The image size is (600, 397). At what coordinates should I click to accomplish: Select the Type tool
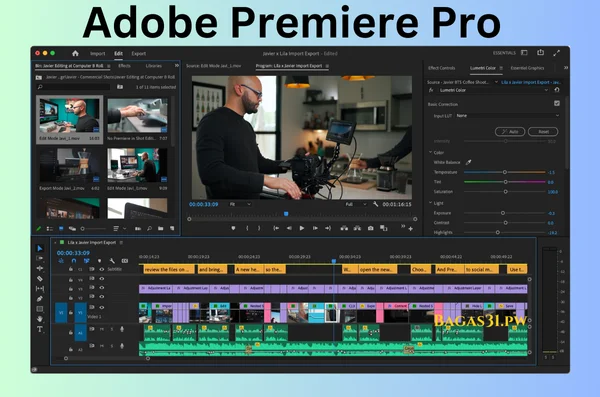40,329
